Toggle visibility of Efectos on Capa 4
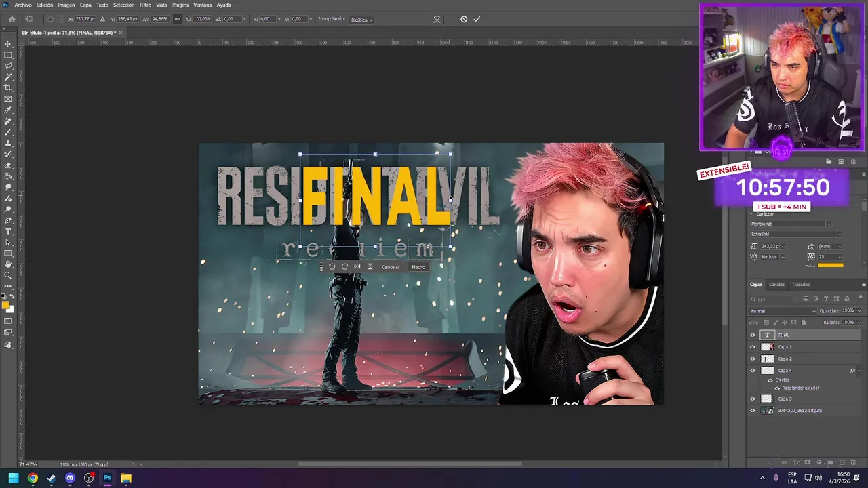The image size is (868, 488). [770, 380]
